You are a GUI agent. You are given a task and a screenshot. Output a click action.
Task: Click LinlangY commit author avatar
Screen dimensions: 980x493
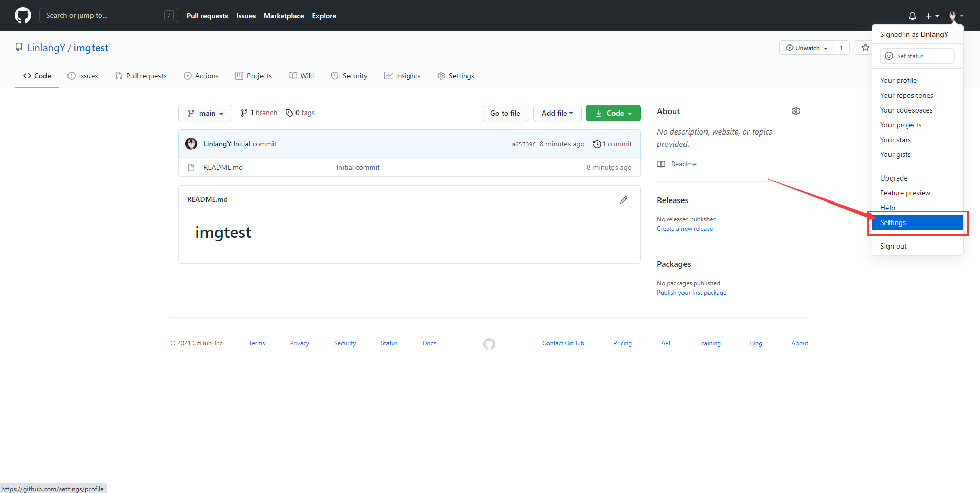191,144
